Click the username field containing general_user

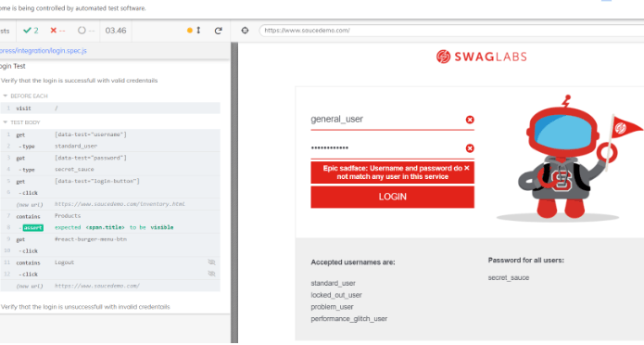[392, 120]
